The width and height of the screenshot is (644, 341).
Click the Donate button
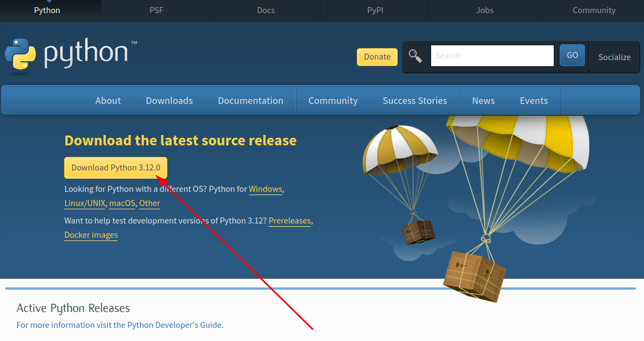tap(377, 57)
